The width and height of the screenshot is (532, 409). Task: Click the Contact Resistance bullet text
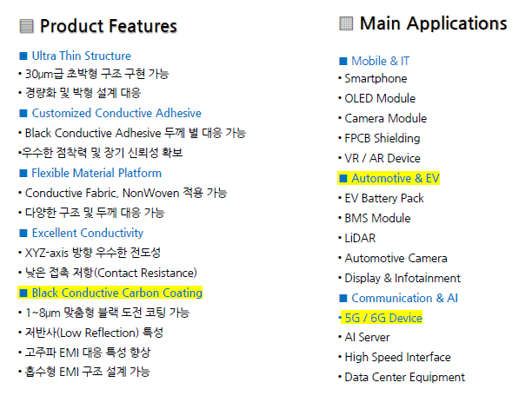click(x=111, y=274)
